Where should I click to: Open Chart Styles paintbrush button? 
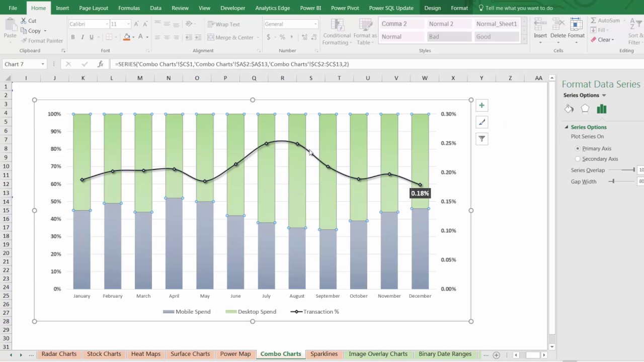click(x=481, y=122)
